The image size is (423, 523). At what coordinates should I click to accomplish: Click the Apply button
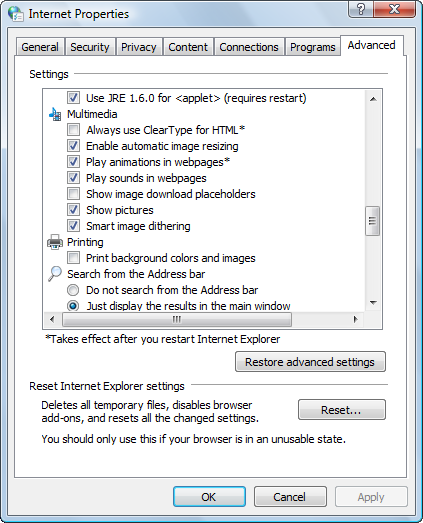[x=371, y=497]
